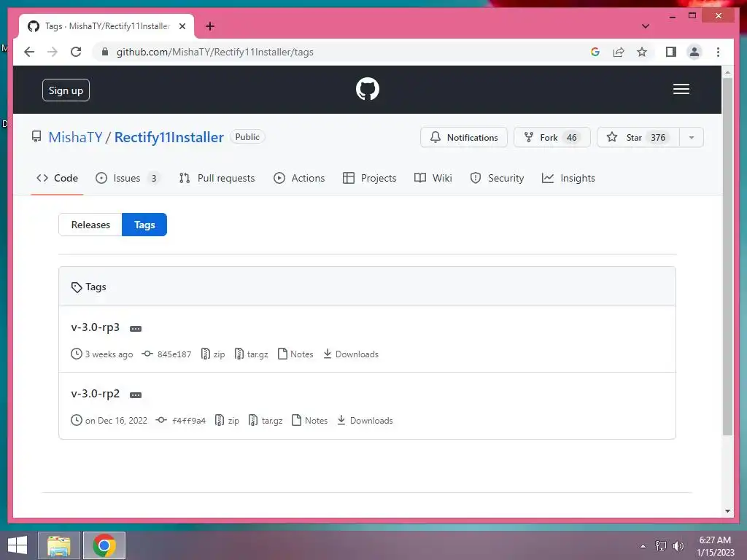
Task: Click the page vertical scrollbar thumb
Action: pos(727,256)
